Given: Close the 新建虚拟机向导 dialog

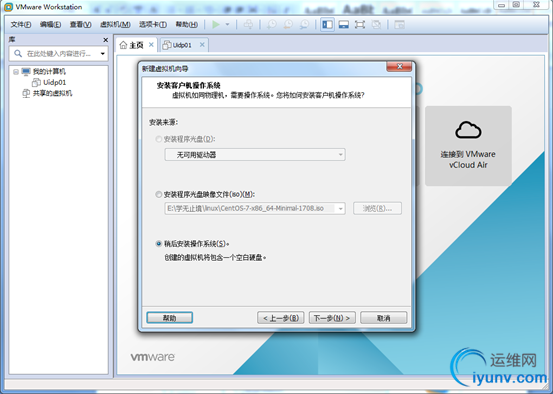Looking at the screenshot, I should (x=399, y=66).
